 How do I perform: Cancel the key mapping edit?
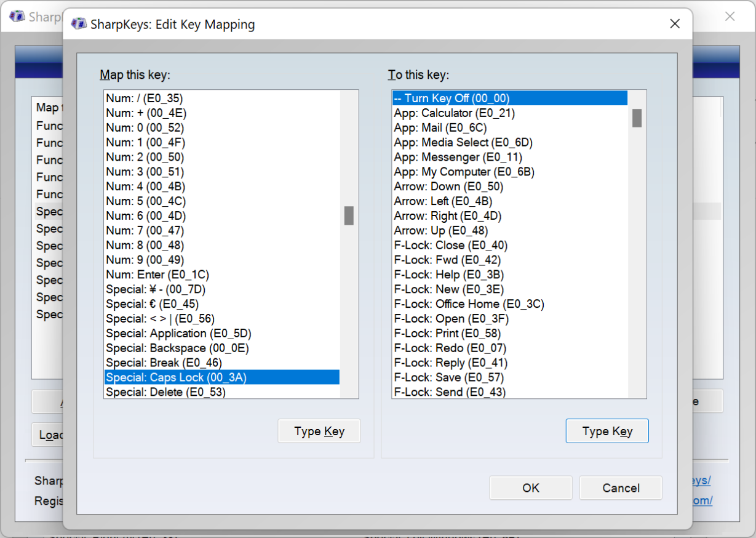tap(620, 488)
